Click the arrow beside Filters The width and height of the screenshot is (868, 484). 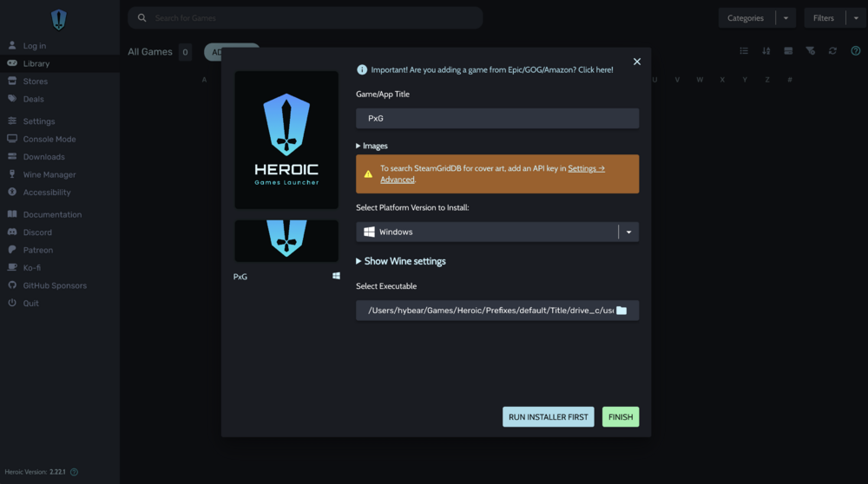(x=856, y=17)
